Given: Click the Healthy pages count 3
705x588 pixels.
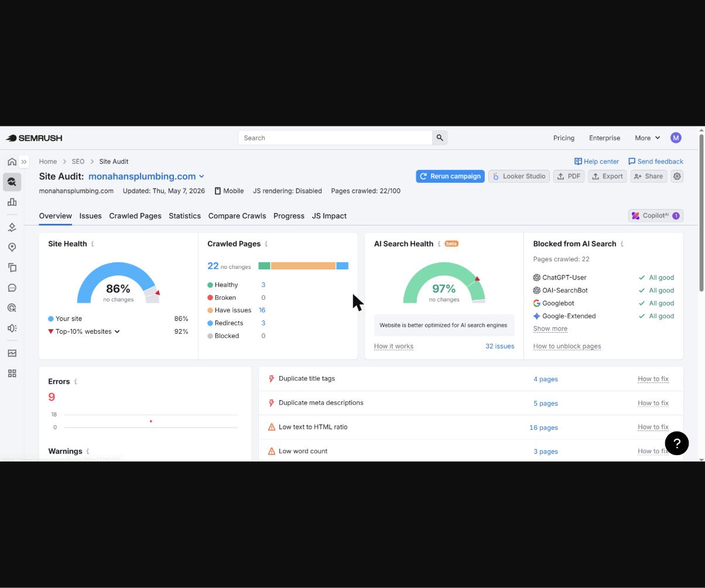Looking at the screenshot, I should click(263, 285).
